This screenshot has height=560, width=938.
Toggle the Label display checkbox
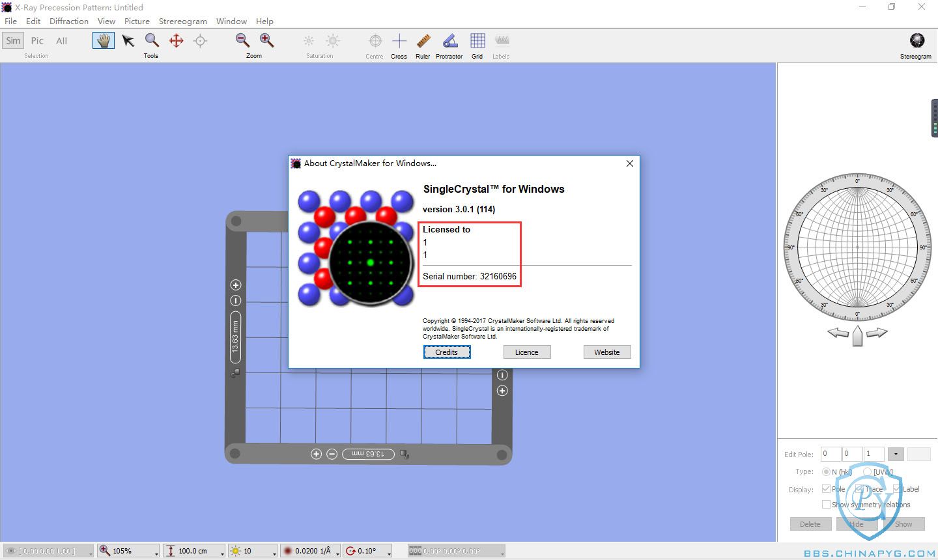(897, 488)
